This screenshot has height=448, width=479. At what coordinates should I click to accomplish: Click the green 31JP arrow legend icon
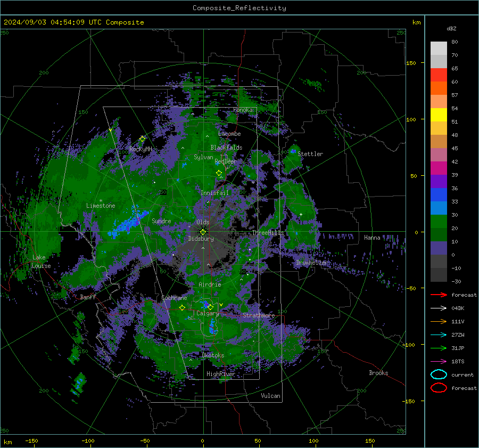click(x=439, y=348)
